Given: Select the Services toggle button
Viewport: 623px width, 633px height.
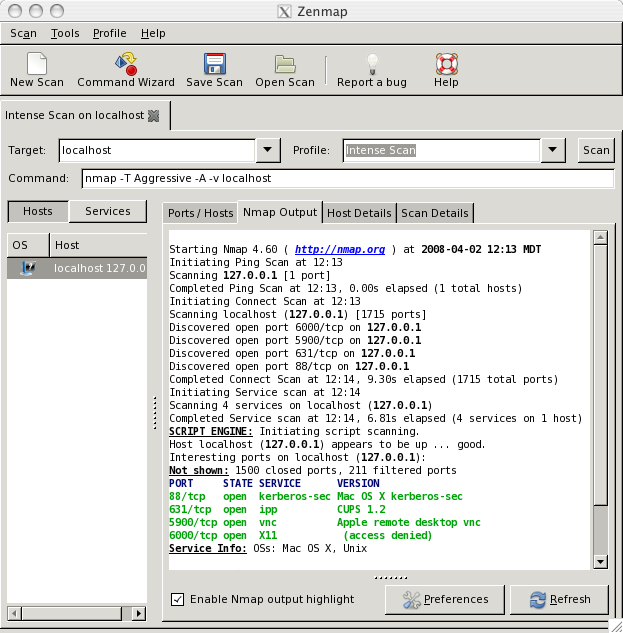Looking at the screenshot, I should [108, 211].
